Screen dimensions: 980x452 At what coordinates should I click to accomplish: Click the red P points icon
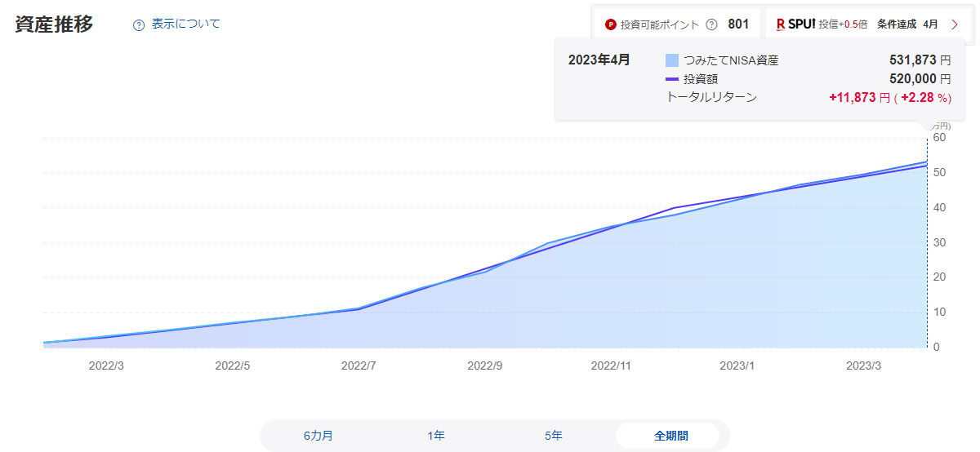(x=610, y=24)
